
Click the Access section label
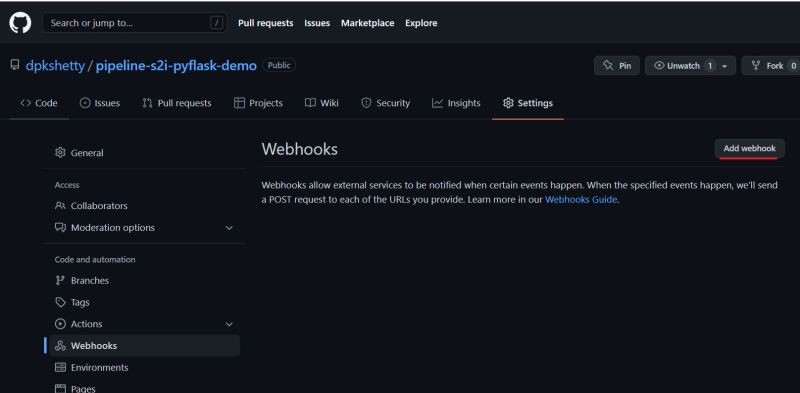[67, 185]
